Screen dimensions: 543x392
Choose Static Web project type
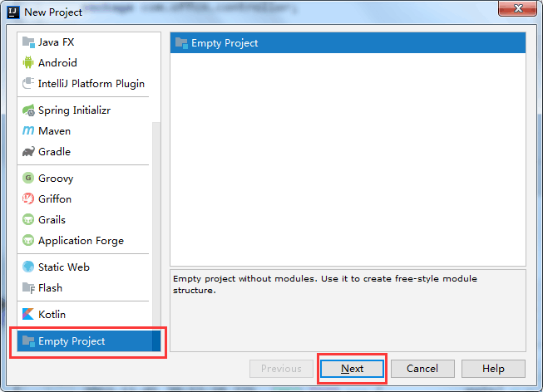pyautogui.click(x=85, y=267)
